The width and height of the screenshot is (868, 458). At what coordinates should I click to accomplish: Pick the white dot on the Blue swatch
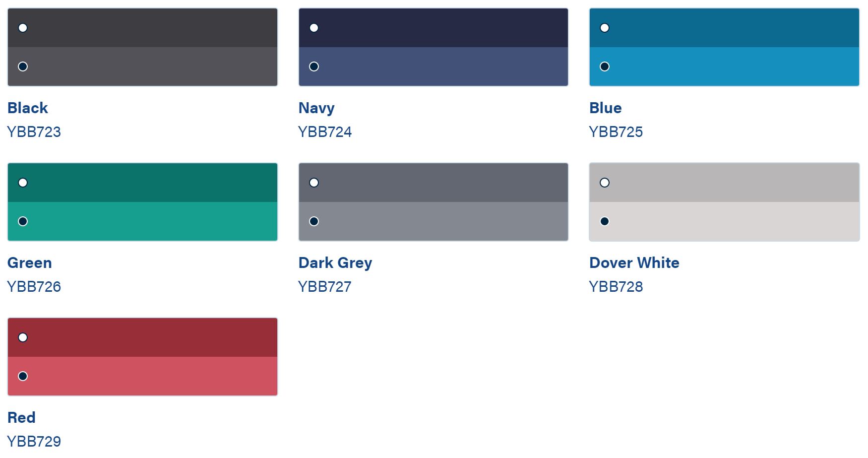click(x=605, y=28)
